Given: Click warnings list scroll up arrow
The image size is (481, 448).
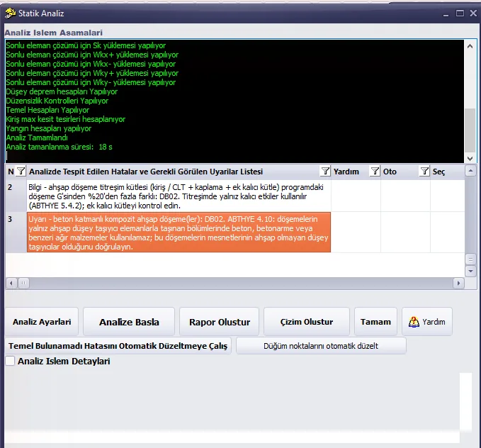Looking at the screenshot, I should click(x=470, y=170).
